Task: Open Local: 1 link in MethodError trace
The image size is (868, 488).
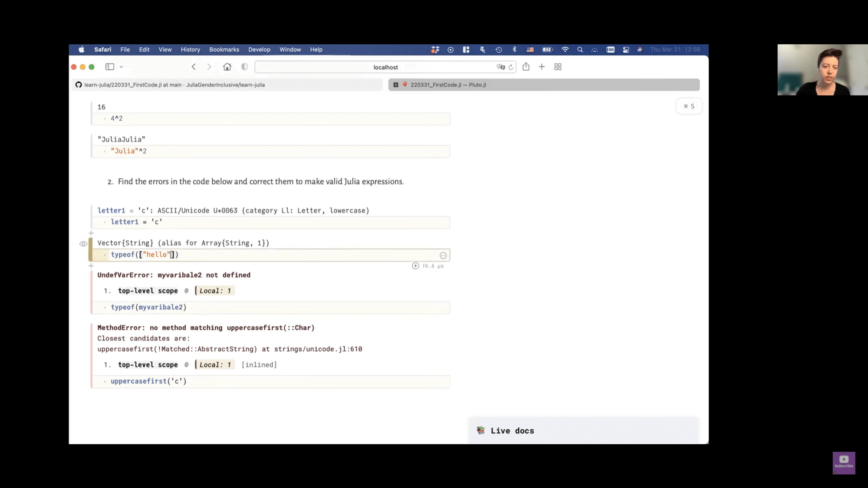Action: point(215,365)
